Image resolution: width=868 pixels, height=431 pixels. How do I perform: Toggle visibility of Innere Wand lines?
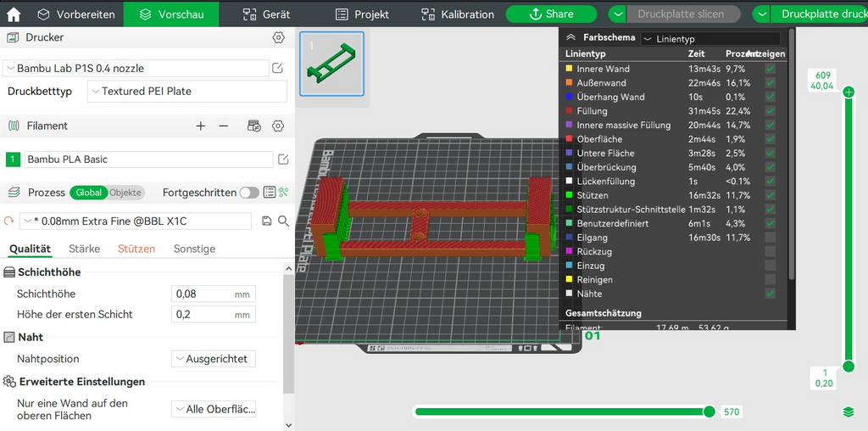[770, 69]
